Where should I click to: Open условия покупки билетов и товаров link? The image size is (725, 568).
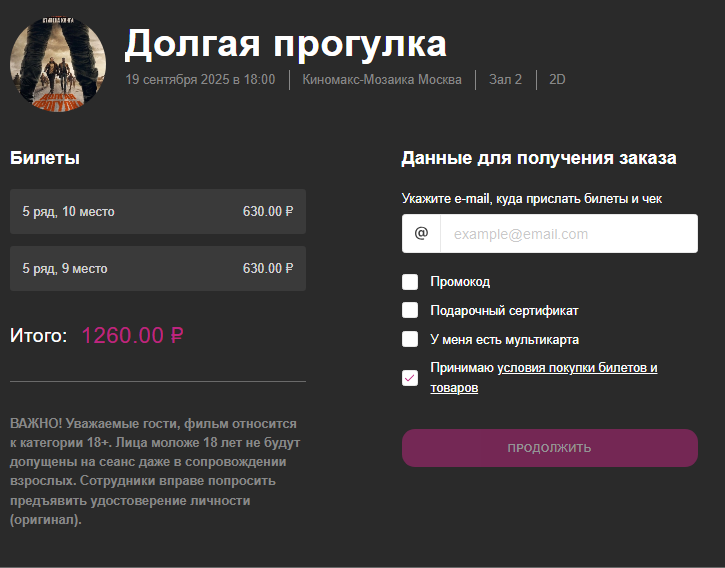(576, 368)
